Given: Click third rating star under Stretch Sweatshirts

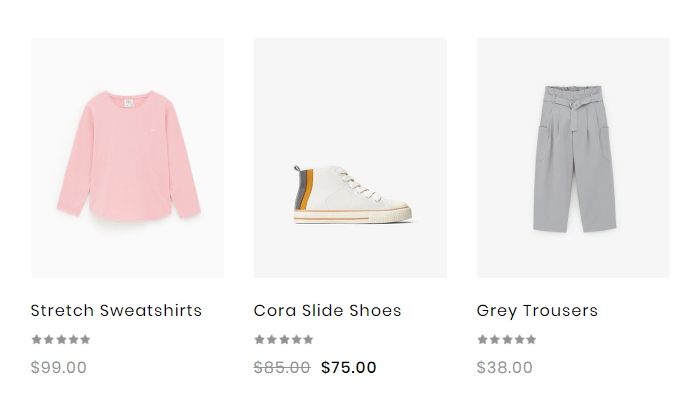Looking at the screenshot, I should click(61, 340).
